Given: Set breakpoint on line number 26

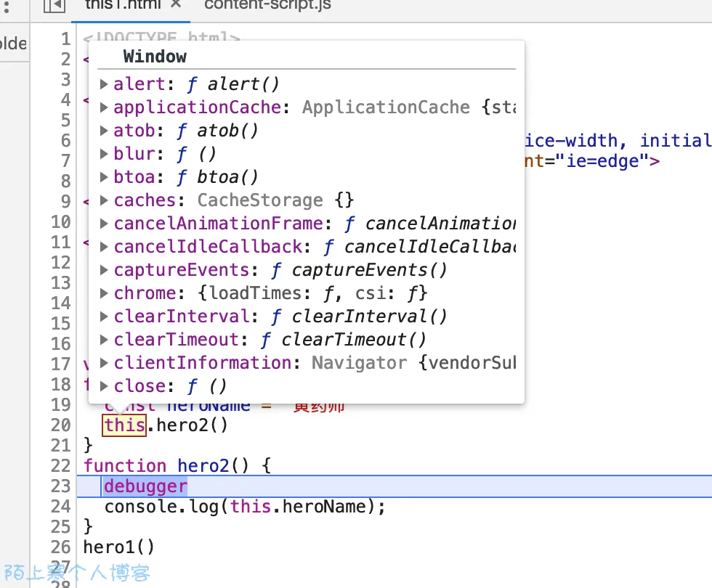Looking at the screenshot, I should [x=61, y=547].
